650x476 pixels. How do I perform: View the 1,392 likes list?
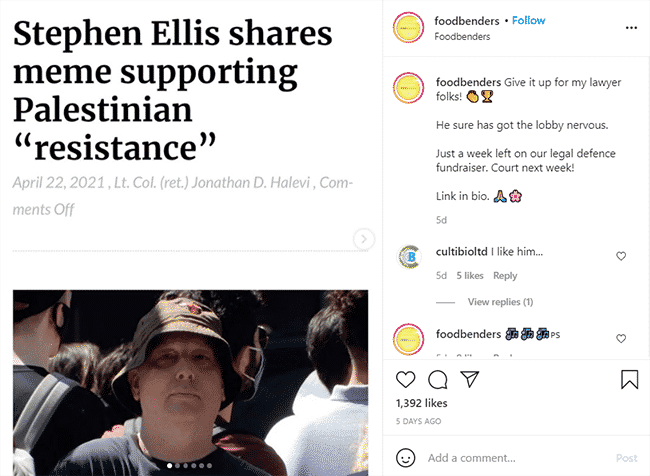(x=421, y=403)
